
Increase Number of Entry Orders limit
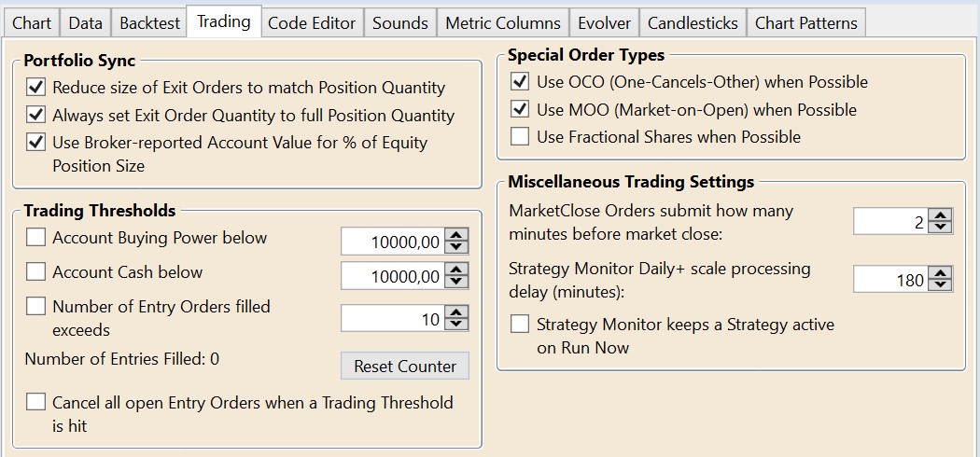[456, 313]
